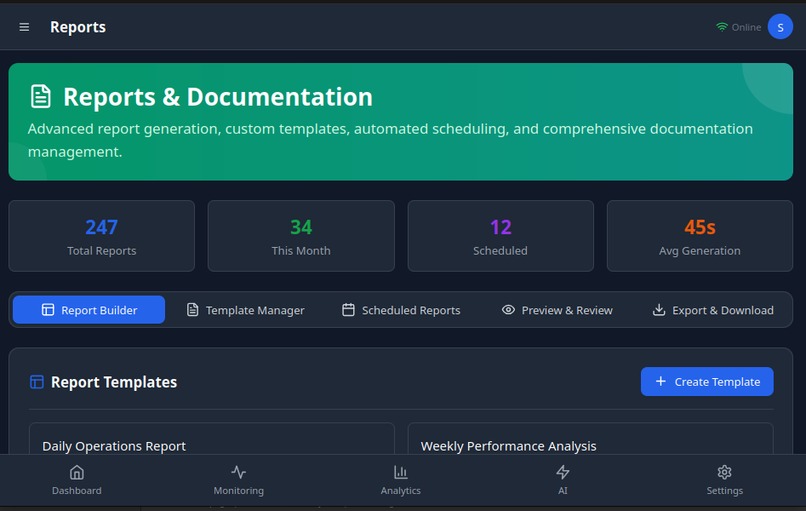Screen dimensions: 806x511
Task: Click the AI lightning bolt icon
Action: click(563, 472)
